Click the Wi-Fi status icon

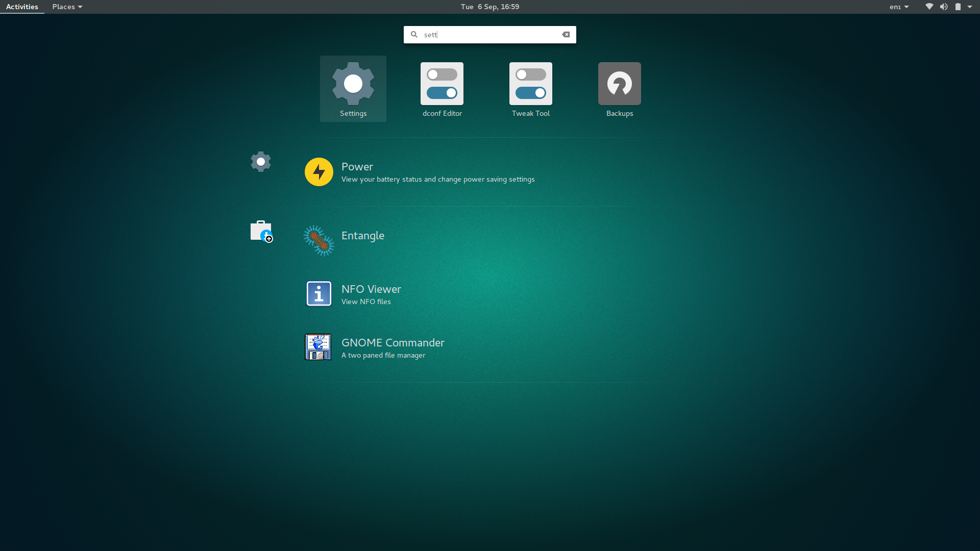(929, 7)
